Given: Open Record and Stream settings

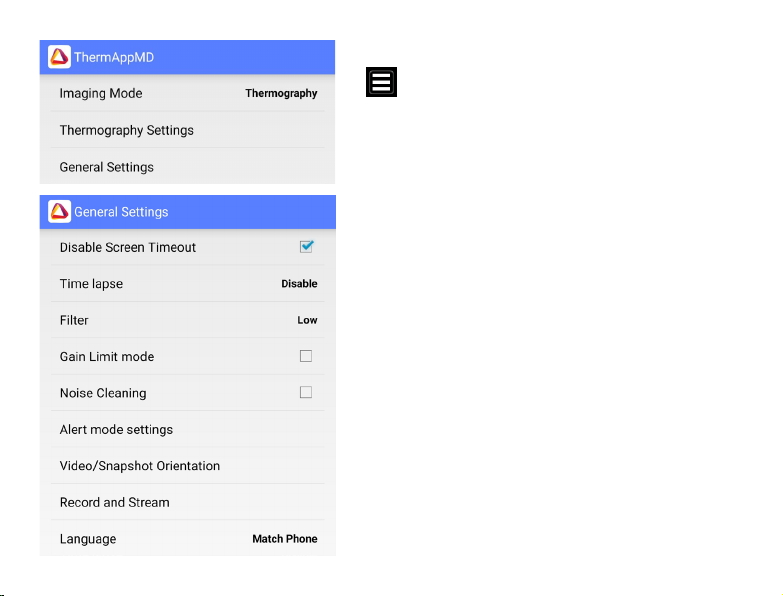Looking at the screenshot, I should point(115,502).
